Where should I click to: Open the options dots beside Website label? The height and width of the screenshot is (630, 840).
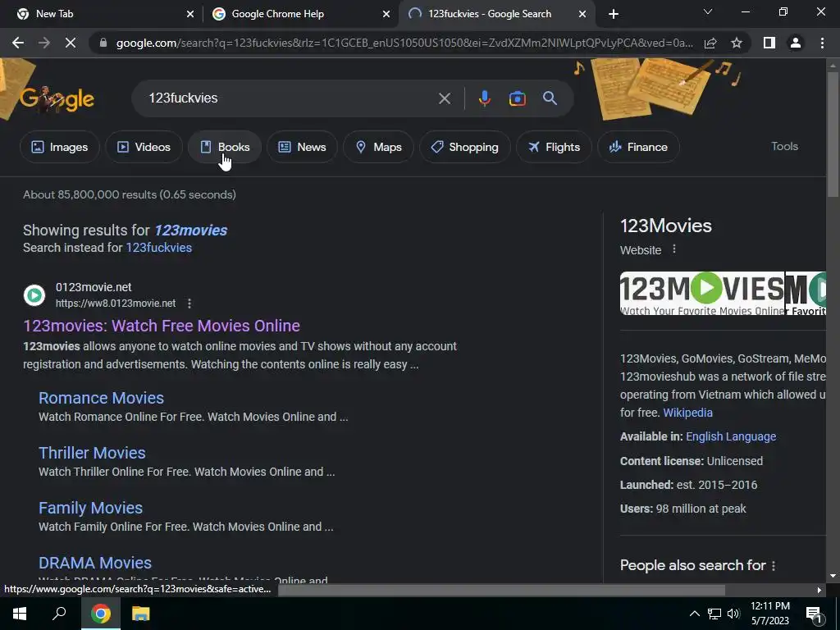pos(674,249)
